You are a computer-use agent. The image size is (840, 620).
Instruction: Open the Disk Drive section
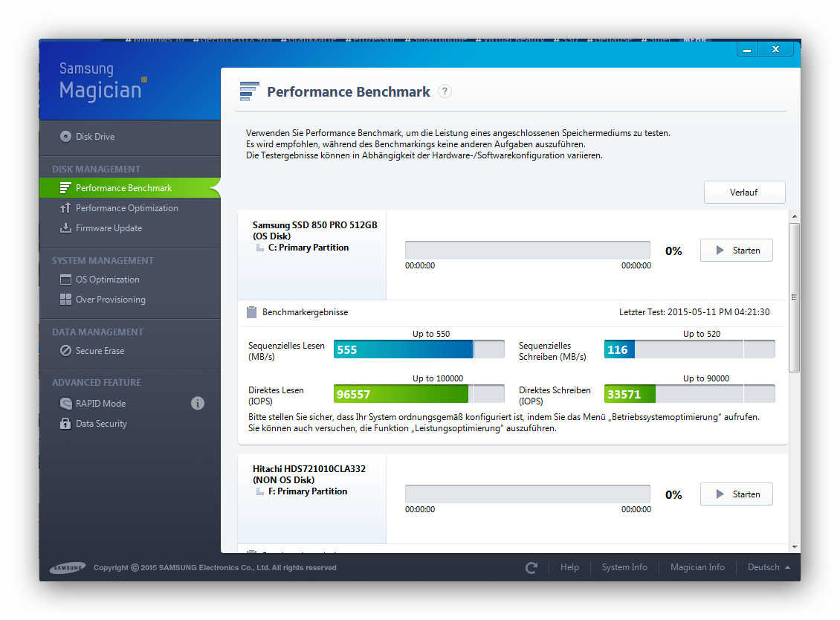[95, 137]
